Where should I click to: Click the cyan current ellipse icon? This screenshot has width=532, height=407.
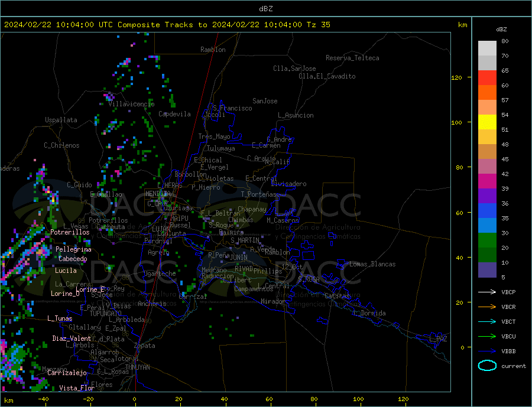(487, 366)
